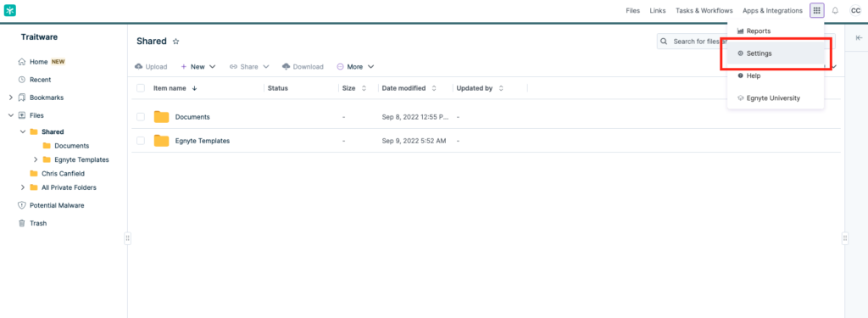Open the CC user avatar menu
The width and height of the screenshot is (868, 318).
click(855, 10)
